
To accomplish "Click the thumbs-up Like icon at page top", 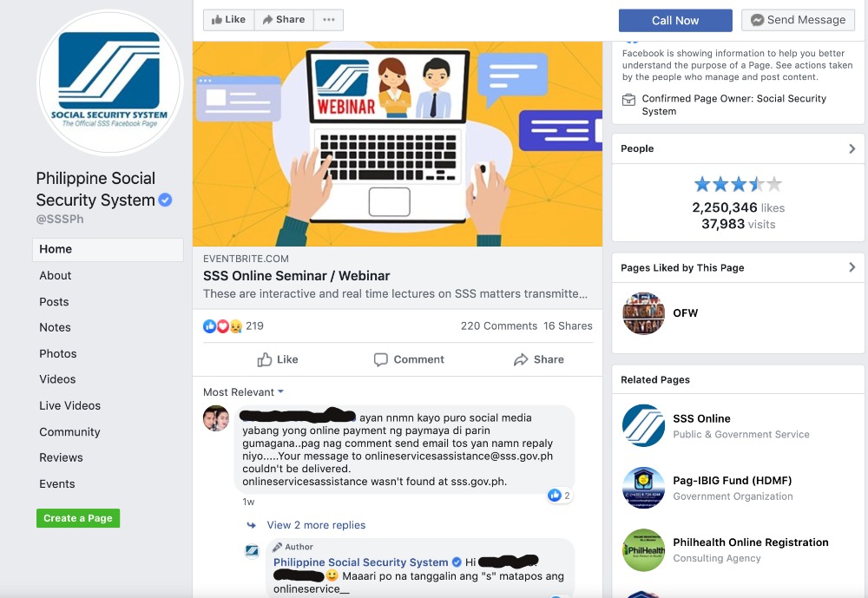I will (217, 20).
